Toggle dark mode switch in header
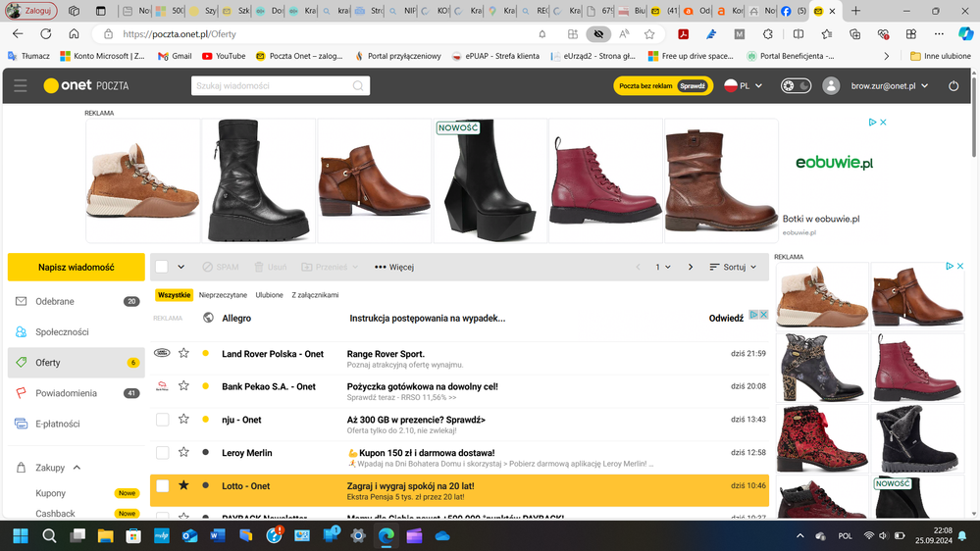The height and width of the screenshot is (551, 980). click(796, 86)
